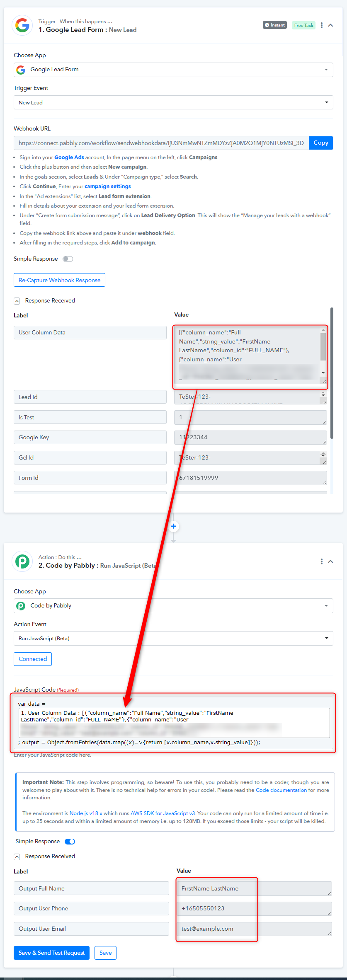This screenshot has height=980, width=347.
Task: Click Re-Capture Webhook Response button
Action: point(59,280)
